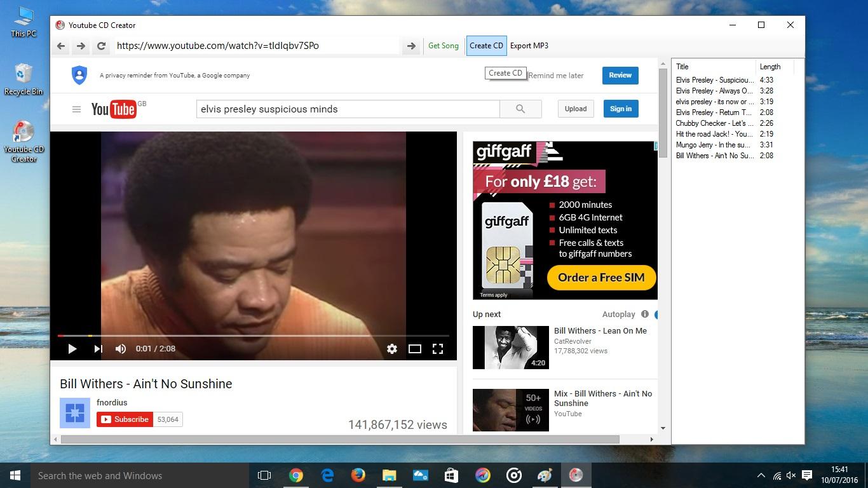Image resolution: width=868 pixels, height=488 pixels.
Task: Click the YouTube search magnifier button
Action: (x=520, y=109)
